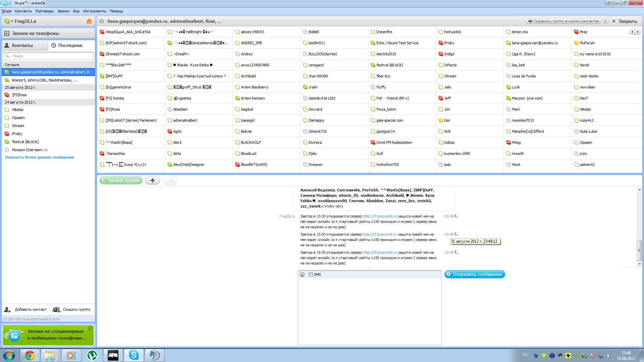Star the group conversation as favorite
The width and height of the screenshot is (644, 362).
coord(102,21)
